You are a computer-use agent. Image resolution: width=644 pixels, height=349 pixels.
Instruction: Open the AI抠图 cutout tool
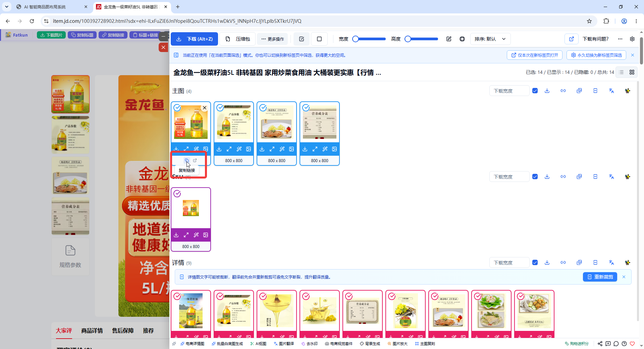258,344
